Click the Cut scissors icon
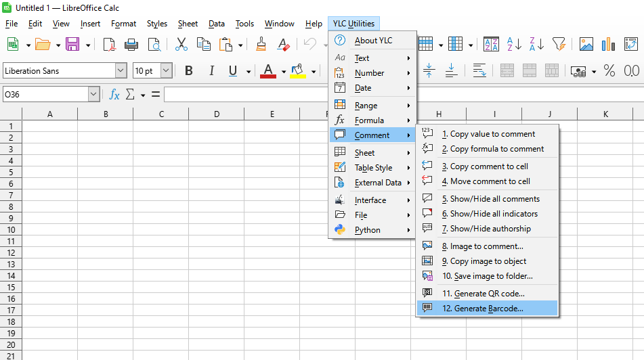Screen dimensions: 644x360 click(x=181, y=45)
